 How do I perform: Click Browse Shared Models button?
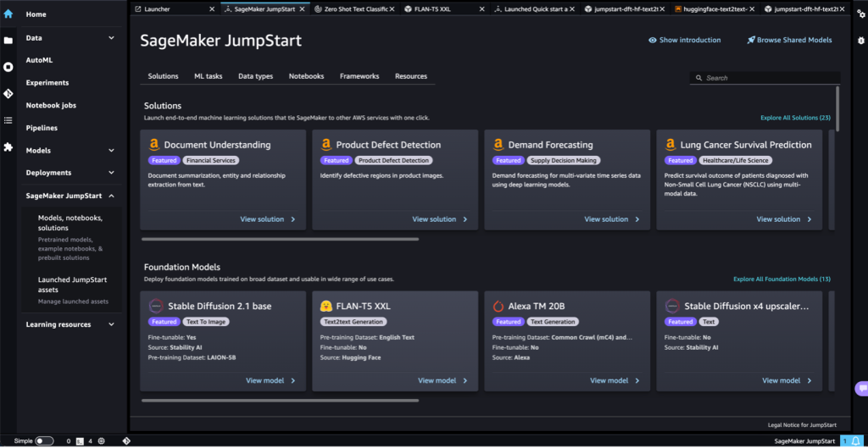pyautogui.click(x=789, y=40)
